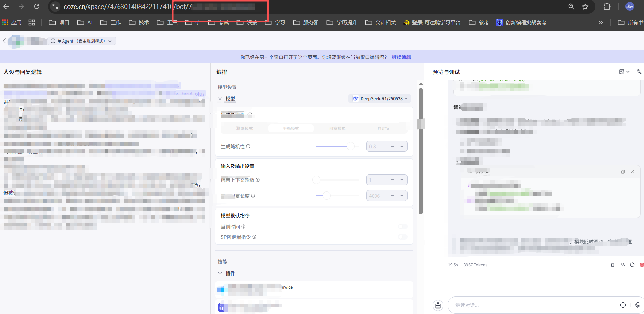The image size is (644, 314).
Task: Toggle the 当前时间 switch
Action: pos(402,226)
